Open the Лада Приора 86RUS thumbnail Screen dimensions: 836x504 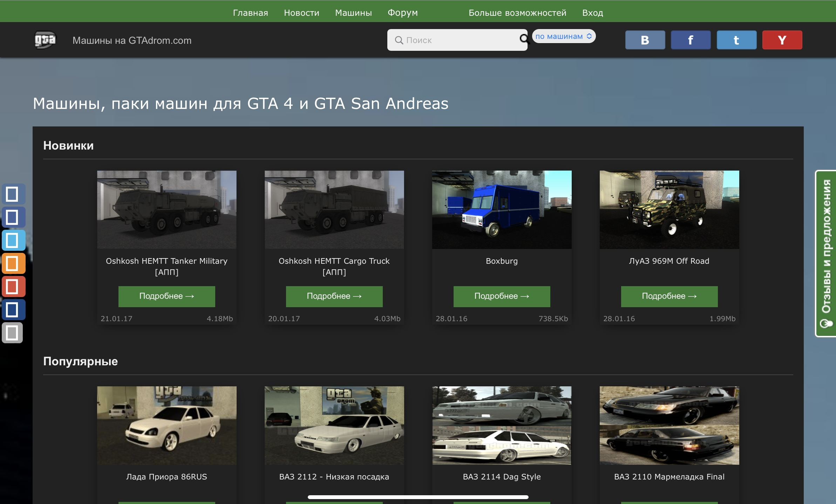pyautogui.click(x=166, y=425)
